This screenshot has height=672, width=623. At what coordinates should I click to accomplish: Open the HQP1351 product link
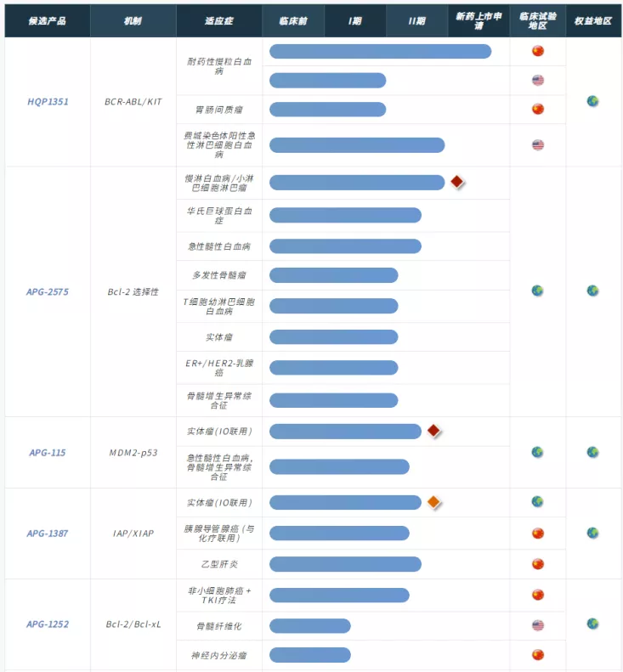tap(48, 102)
